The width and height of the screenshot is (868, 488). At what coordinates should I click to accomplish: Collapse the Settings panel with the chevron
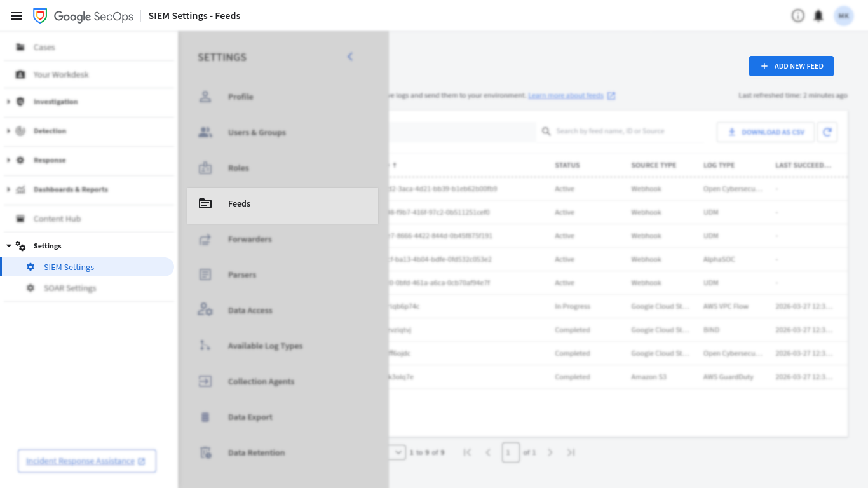[349, 57]
